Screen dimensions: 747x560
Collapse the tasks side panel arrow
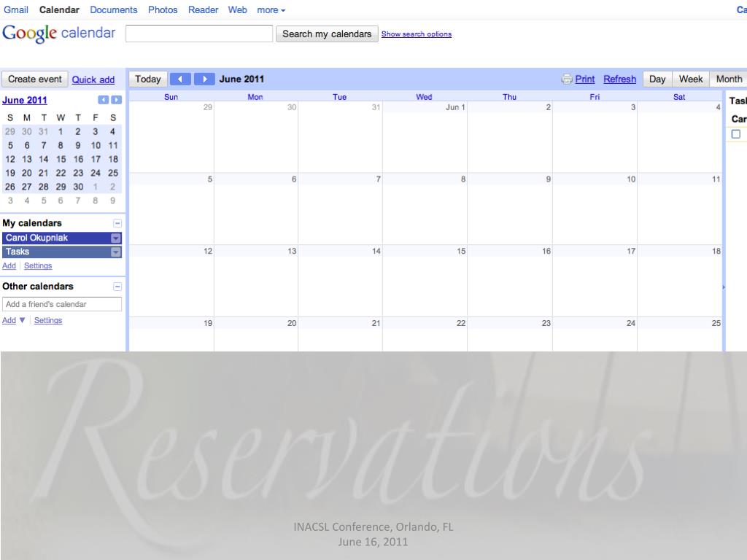tap(724, 287)
